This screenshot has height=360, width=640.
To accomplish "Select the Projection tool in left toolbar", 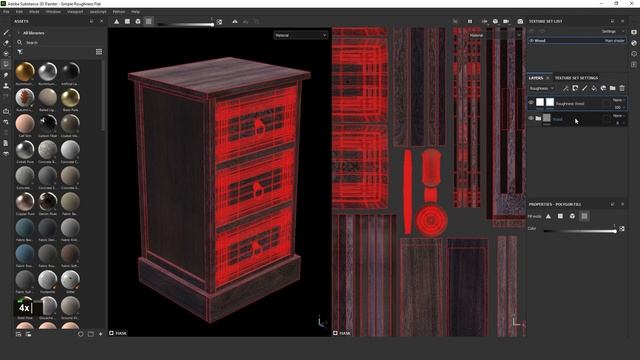I will click(x=6, y=53).
